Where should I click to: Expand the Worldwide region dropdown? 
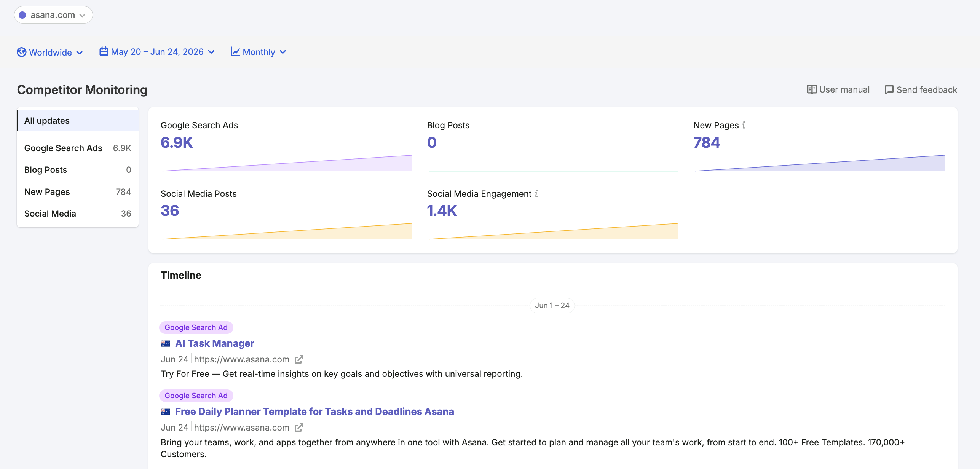click(50, 52)
